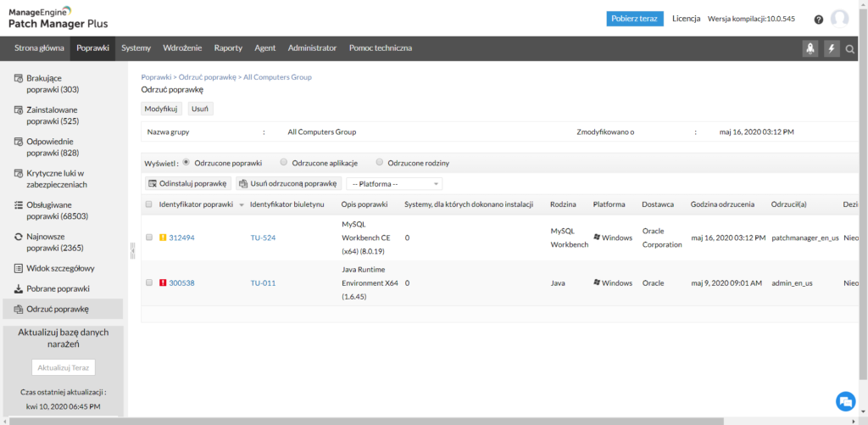Open the help question mark icon
Image resolution: width=868 pixels, height=425 pixels.
[818, 20]
